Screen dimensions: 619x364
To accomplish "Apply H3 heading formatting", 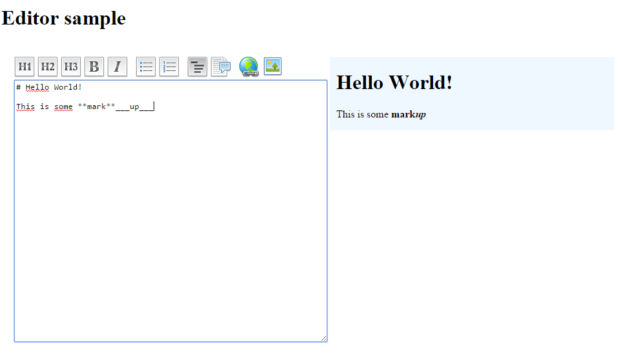I will tap(71, 66).
